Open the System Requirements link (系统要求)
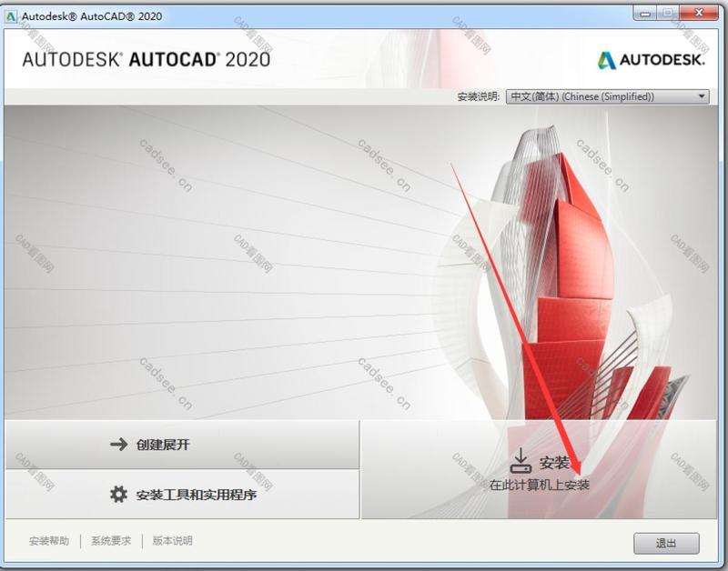 pos(111,541)
